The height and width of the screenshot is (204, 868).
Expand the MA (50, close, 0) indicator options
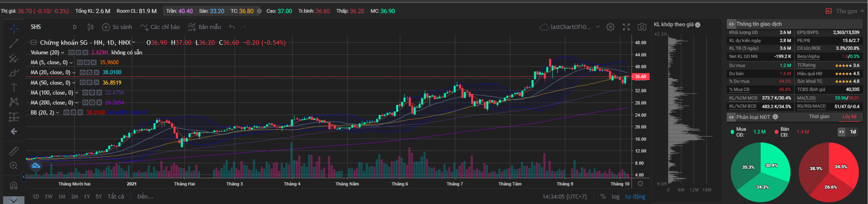74,83
